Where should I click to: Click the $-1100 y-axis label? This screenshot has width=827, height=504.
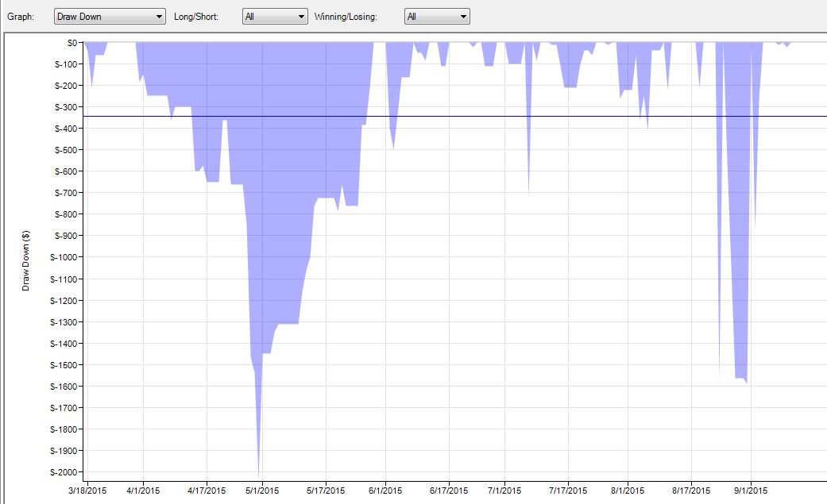click(x=64, y=279)
